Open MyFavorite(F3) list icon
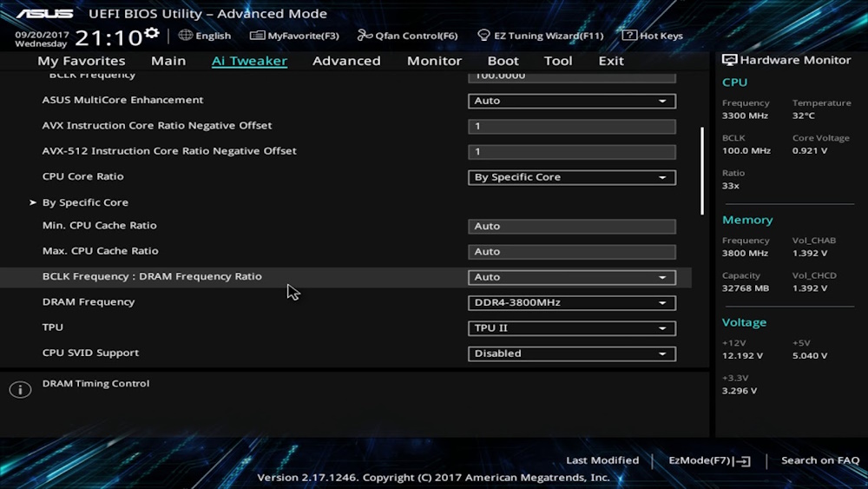The height and width of the screenshot is (489, 868). tap(257, 36)
